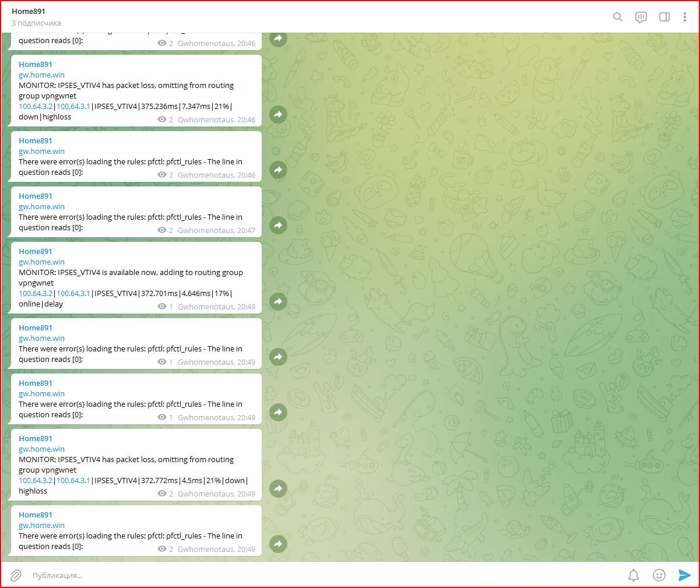Click 100.64.3.2 in the online|delay message
This screenshot has height=588, width=700.
[x=36, y=294]
